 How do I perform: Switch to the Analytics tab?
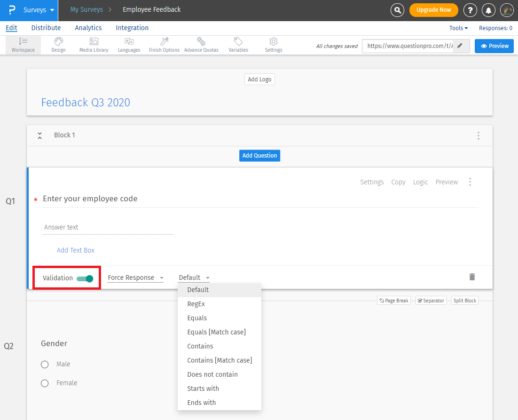(x=88, y=28)
